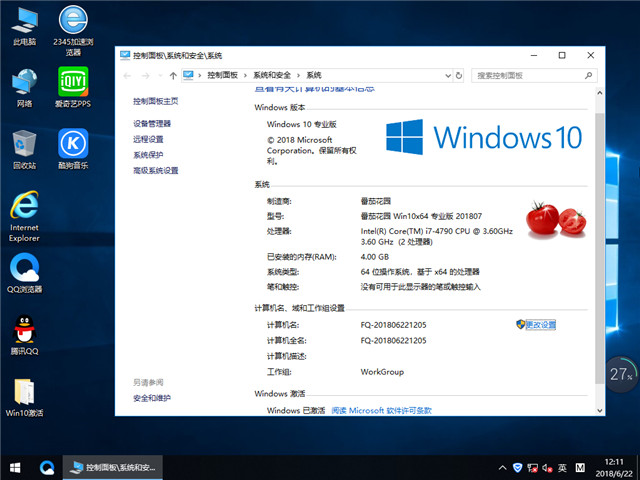Viewport: 640px width, 480px height.
Task: Open the 2345加速浏览器 desktop shortcut
Action: tap(73, 30)
